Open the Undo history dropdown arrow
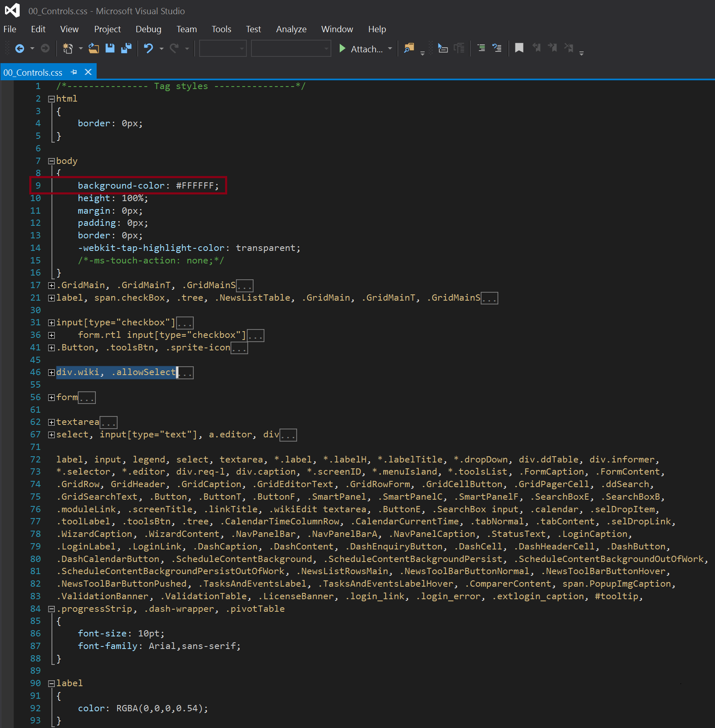Viewport: 715px width, 728px height. pos(161,49)
